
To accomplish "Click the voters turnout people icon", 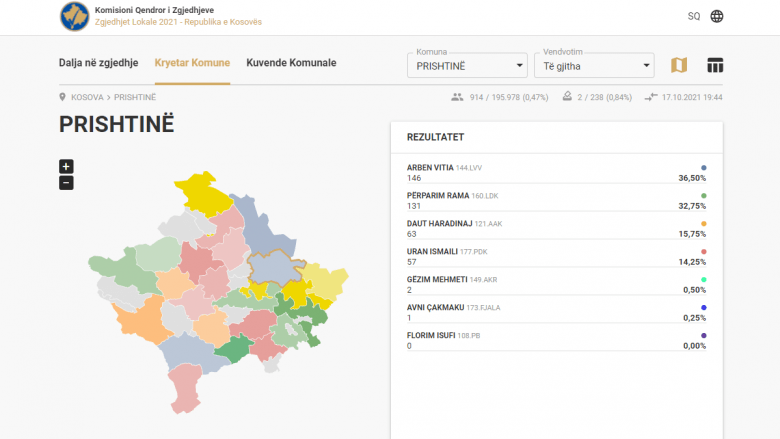I will (x=457, y=97).
